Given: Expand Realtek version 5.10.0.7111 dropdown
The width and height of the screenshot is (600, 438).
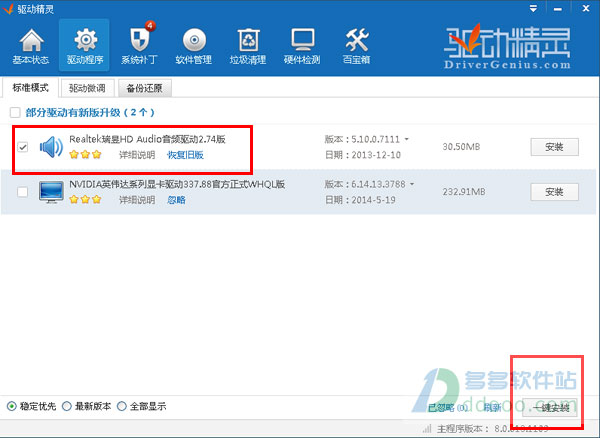Looking at the screenshot, I should (406, 139).
